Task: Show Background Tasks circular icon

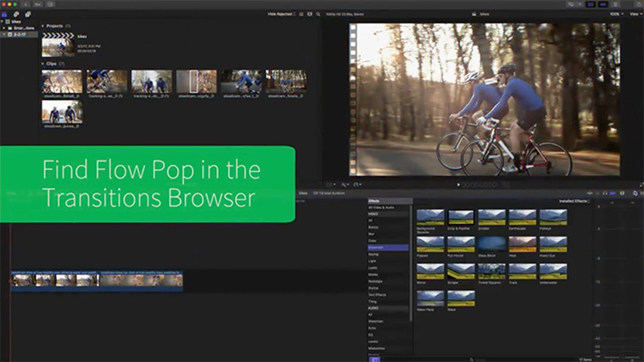Action: (50, 5)
